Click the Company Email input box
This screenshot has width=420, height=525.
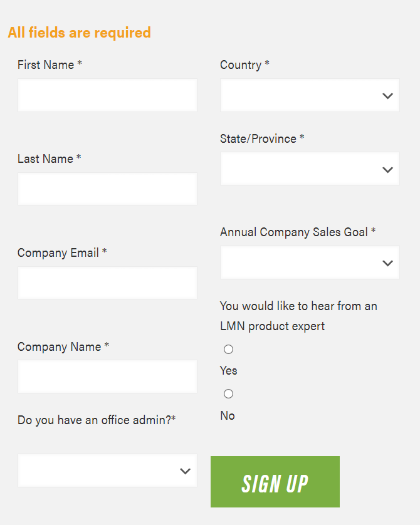pos(107,283)
